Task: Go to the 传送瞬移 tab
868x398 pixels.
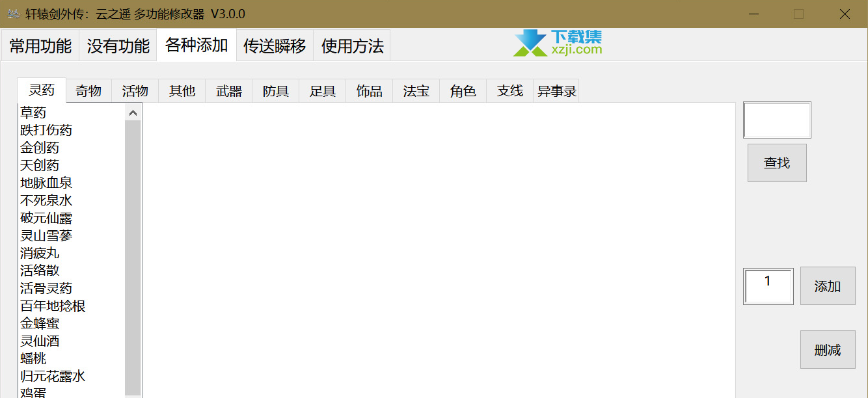Action: [275, 46]
